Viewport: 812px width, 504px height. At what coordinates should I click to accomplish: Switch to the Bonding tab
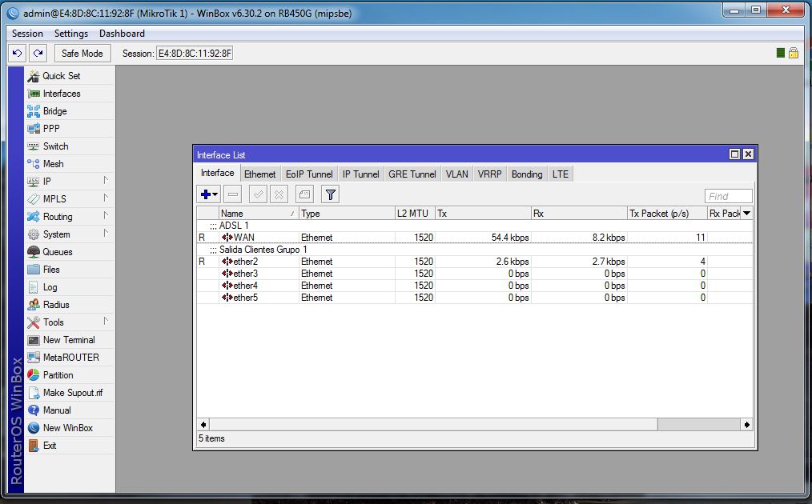[x=527, y=174]
